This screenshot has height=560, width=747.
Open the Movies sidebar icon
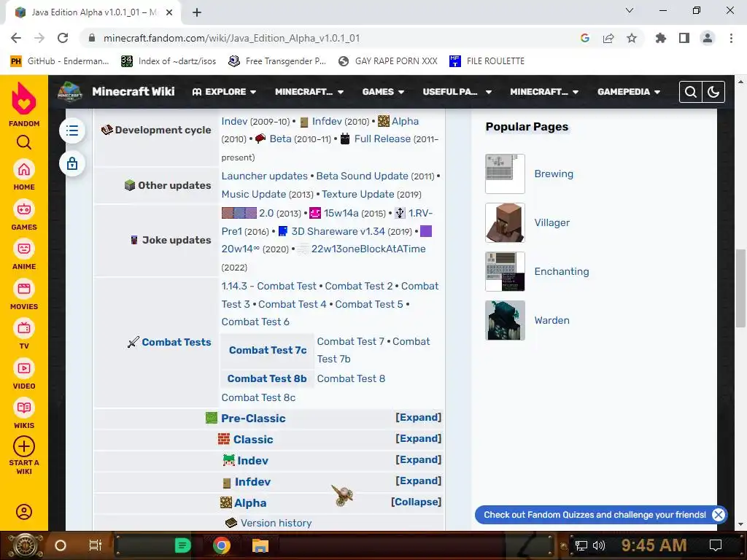pyautogui.click(x=24, y=289)
